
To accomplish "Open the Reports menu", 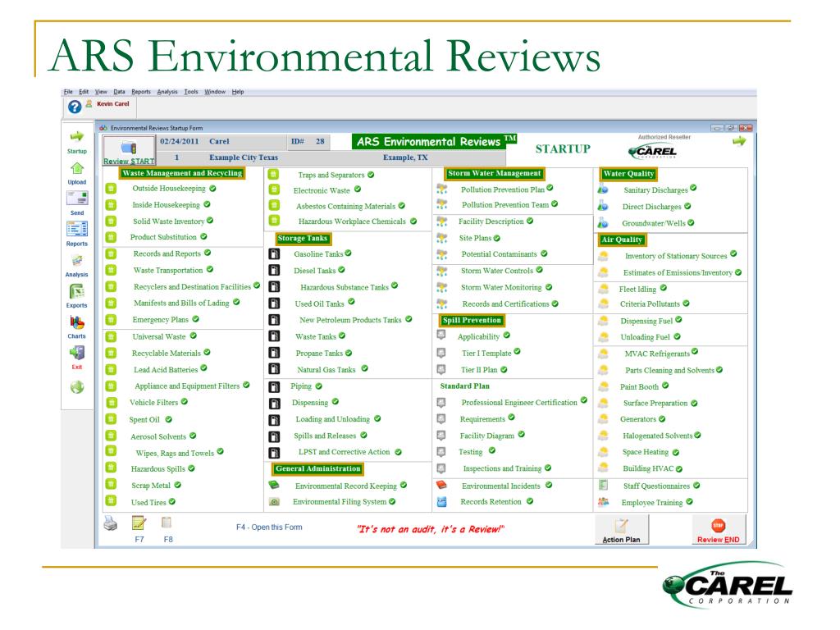I will pos(141,92).
